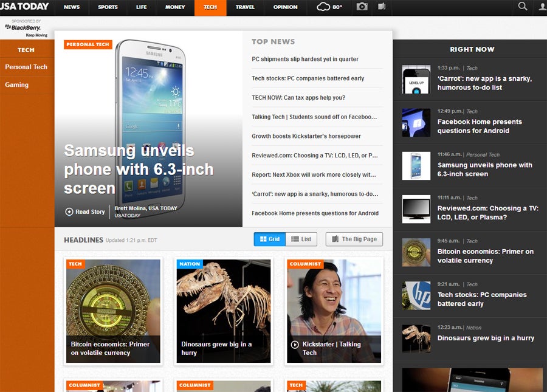Open the TV thumbnail in Right Now

tap(416, 209)
